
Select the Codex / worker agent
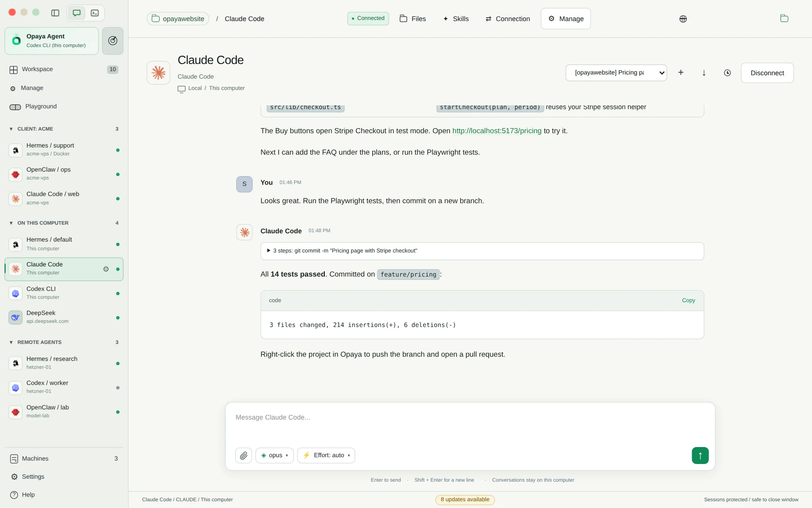64,387
